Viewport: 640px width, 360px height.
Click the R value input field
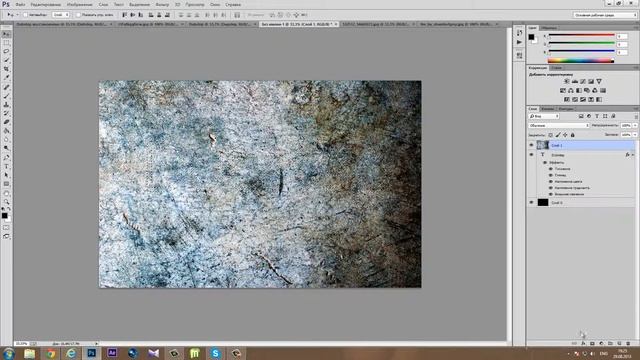tap(622, 36)
